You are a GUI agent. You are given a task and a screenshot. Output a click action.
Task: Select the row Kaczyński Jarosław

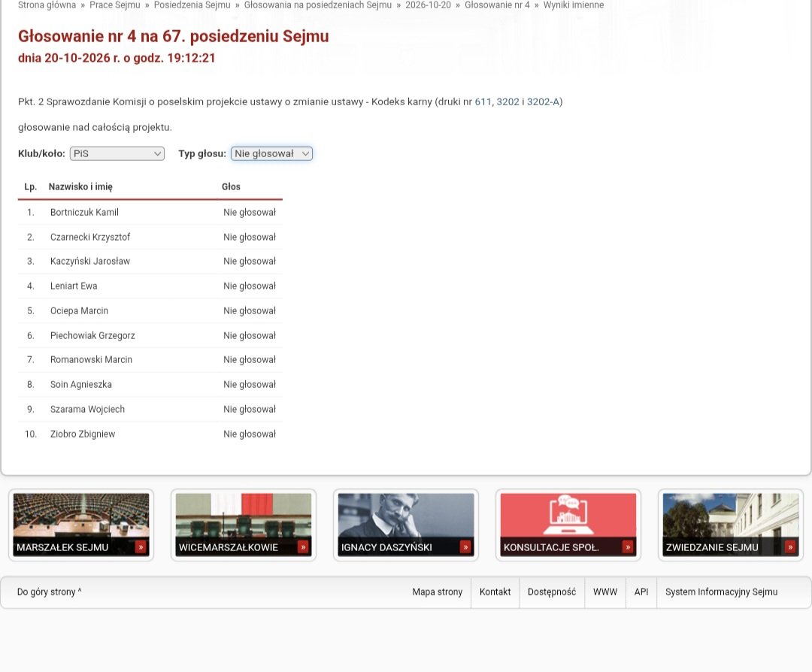pyautogui.click(x=150, y=262)
